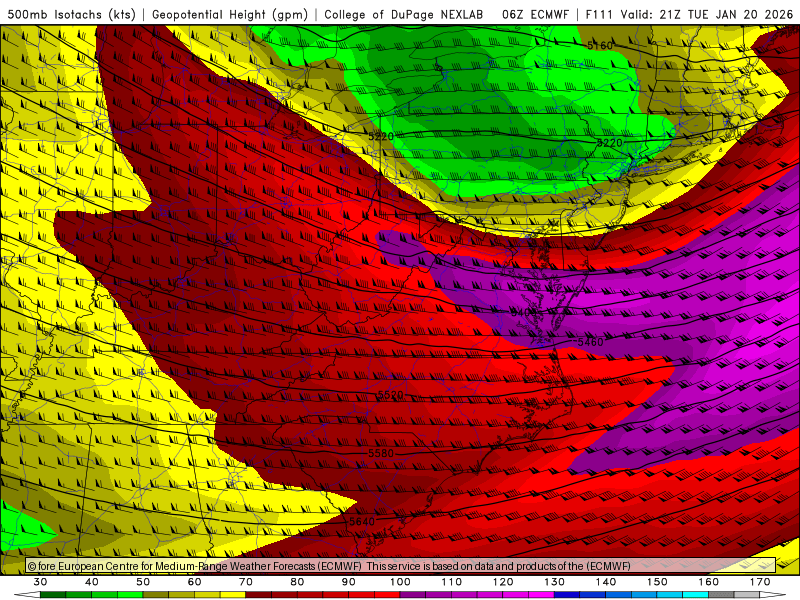Click the 5460 height contour label
800x600 pixels.
[x=590, y=342]
